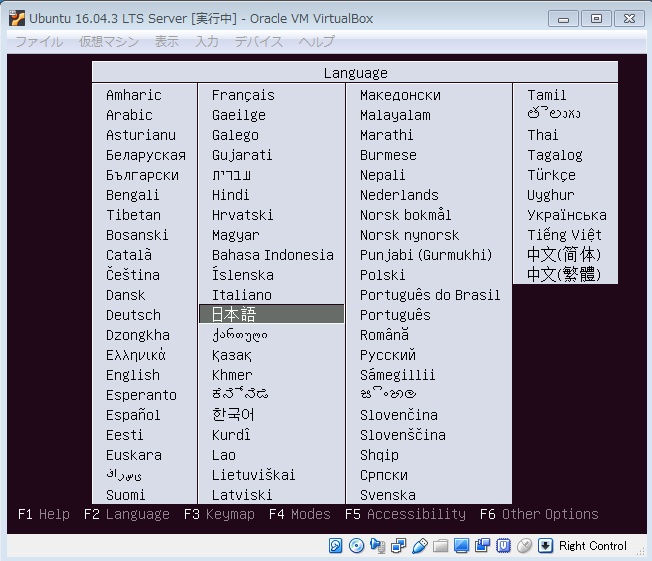Open the 仮想マシン menu
This screenshot has width=652, height=561.
click(109, 41)
